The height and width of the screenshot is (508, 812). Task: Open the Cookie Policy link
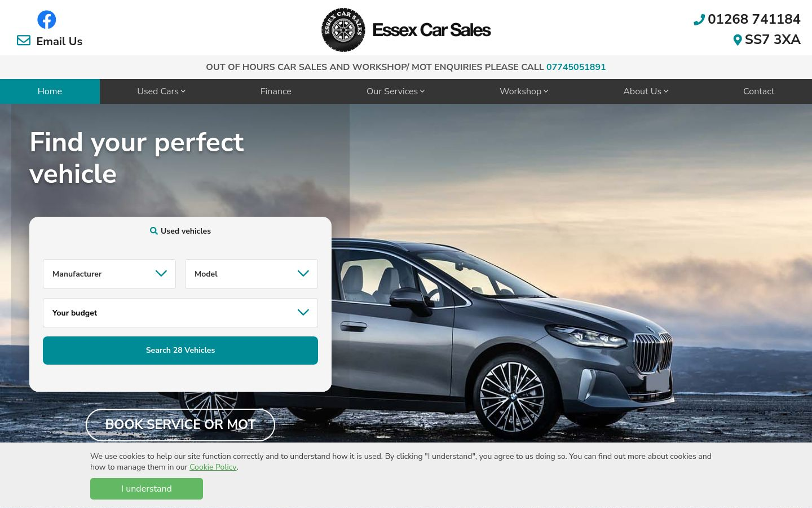213,467
